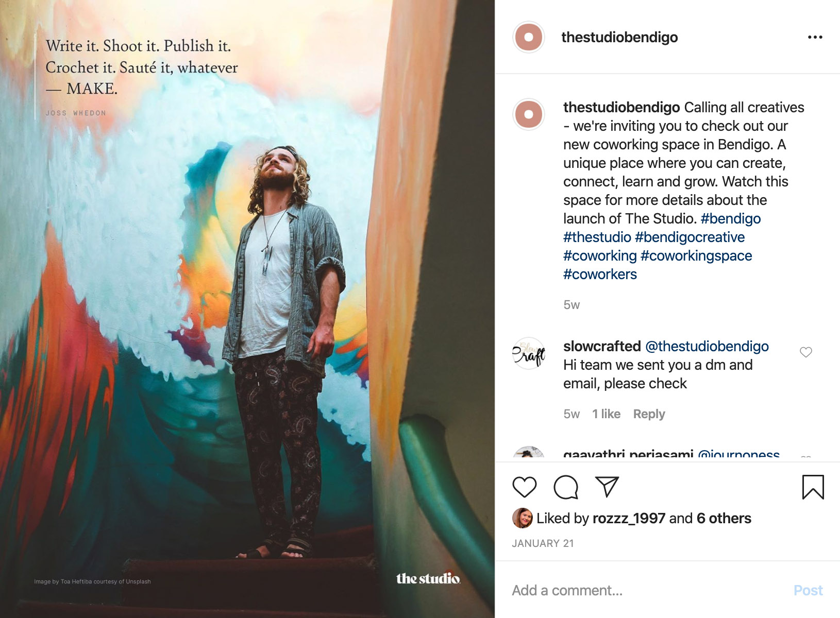Open the comment bubble icon
Screen dimensions: 840x618
pos(565,487)
